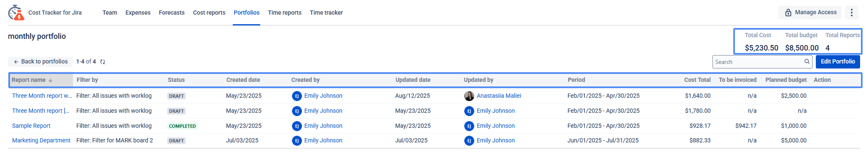Sort by Updated date column header
This screenshot has height=152, width=868.
coord(413,80)
